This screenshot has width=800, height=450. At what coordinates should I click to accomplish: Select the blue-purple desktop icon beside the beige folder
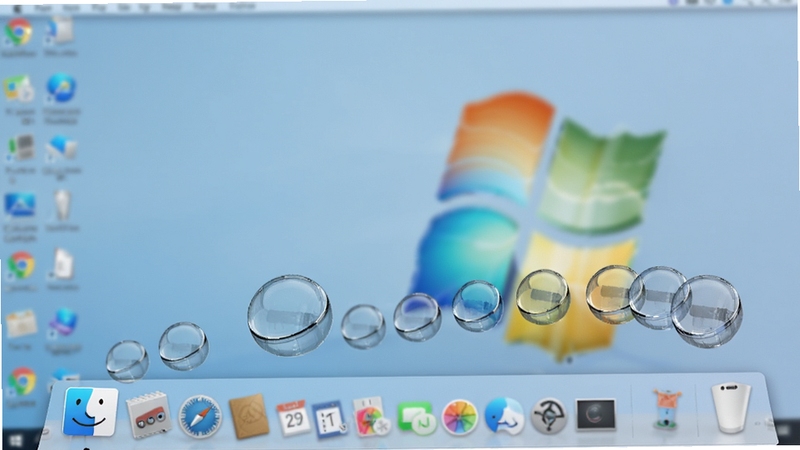(63, 323)
